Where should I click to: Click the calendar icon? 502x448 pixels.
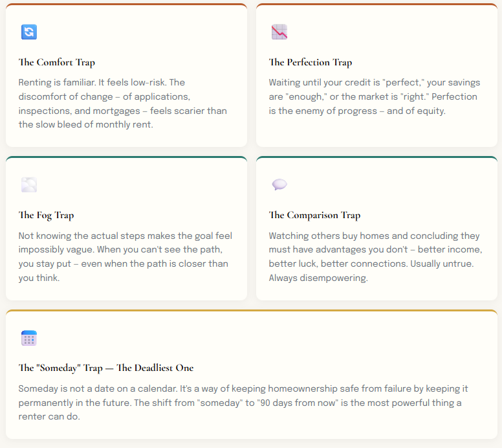coord(29,338)
